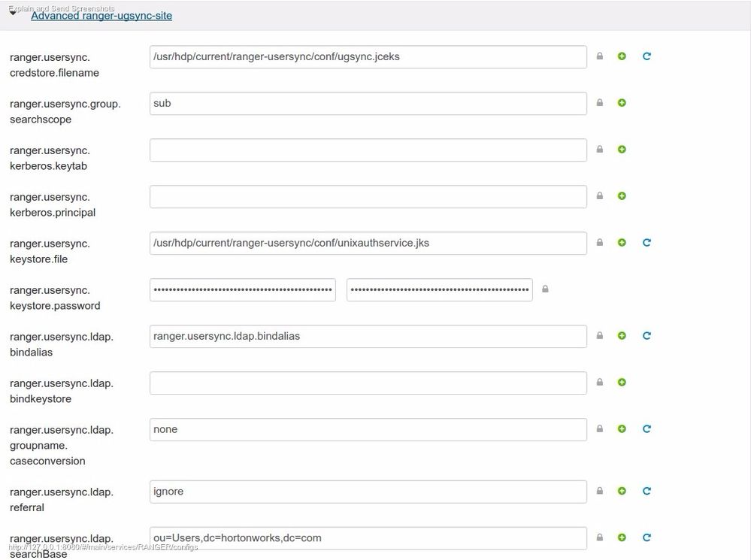
Task: Click lock icon beside kerberos.keytab field
Action: [x=600, y=150]
